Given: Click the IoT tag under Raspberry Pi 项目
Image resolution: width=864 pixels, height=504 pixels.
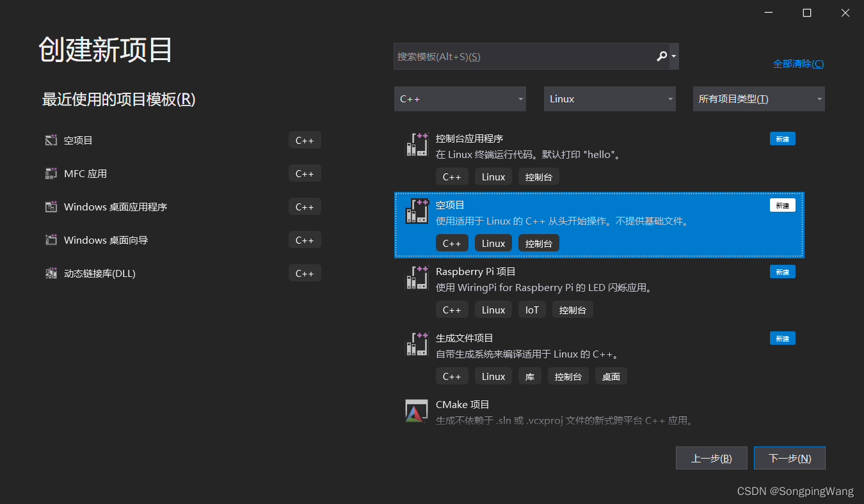Looking at the screenshot, I should (532, 310).
